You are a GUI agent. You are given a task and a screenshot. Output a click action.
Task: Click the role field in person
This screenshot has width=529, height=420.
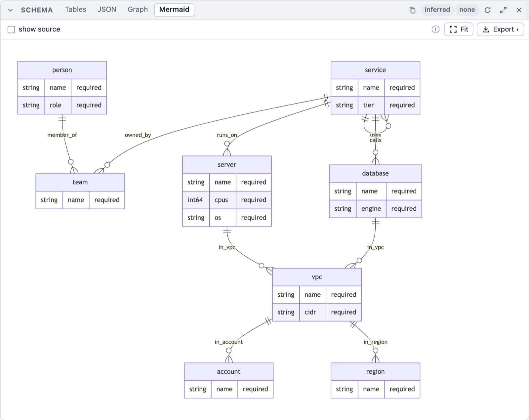pyautogui.click(x=58, y=105)
